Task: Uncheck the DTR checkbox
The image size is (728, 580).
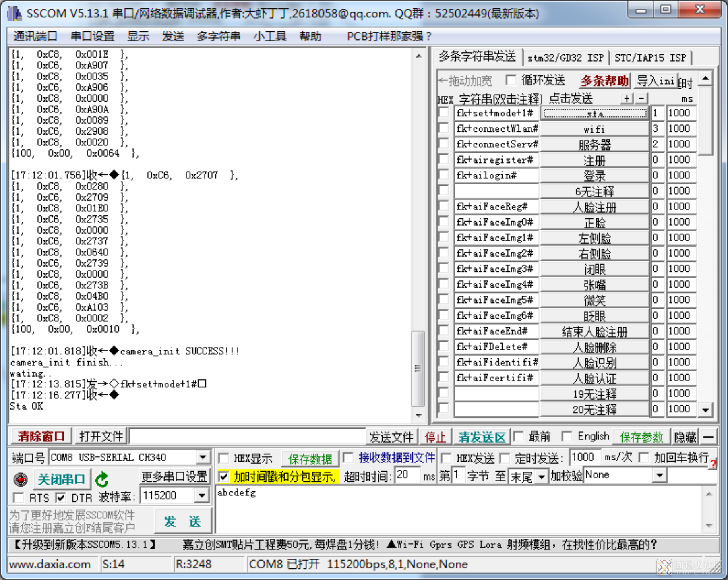Action: pos(60,498)
